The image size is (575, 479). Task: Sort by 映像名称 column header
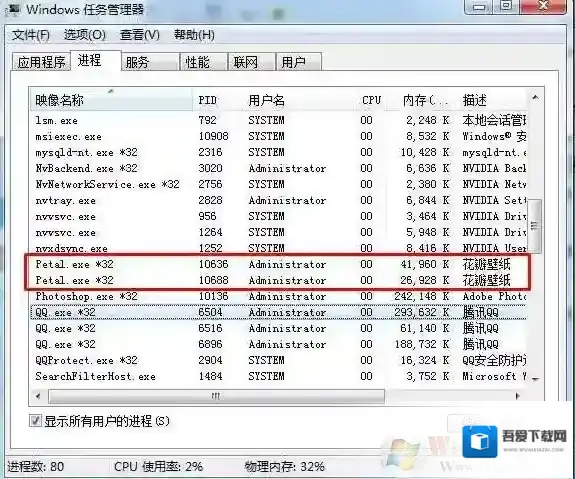pos(111,100)
